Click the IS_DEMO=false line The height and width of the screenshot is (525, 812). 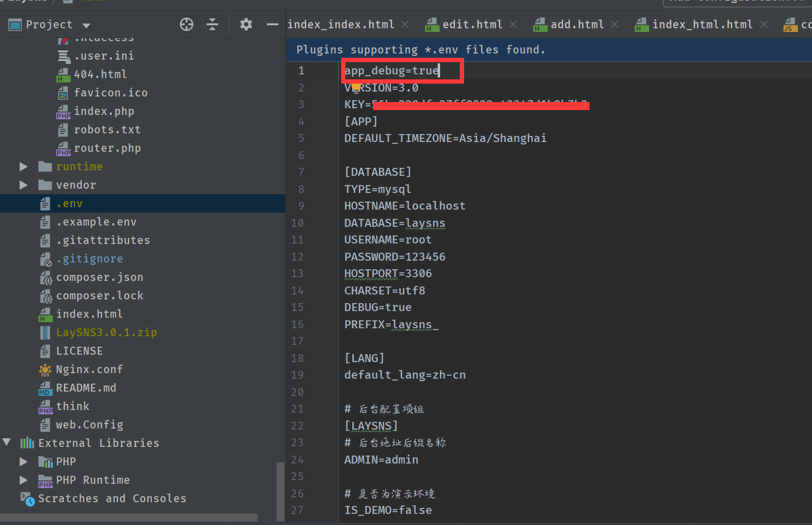pyautogui.click(x=388, y=510)
